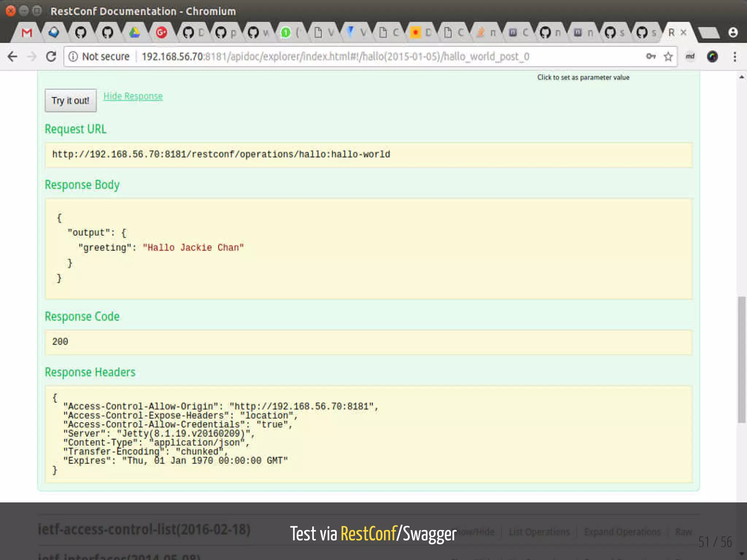Viewport: 747px width, 560px height.
Task: Click the Try it out! button
Action: click(x=70, y=100)
